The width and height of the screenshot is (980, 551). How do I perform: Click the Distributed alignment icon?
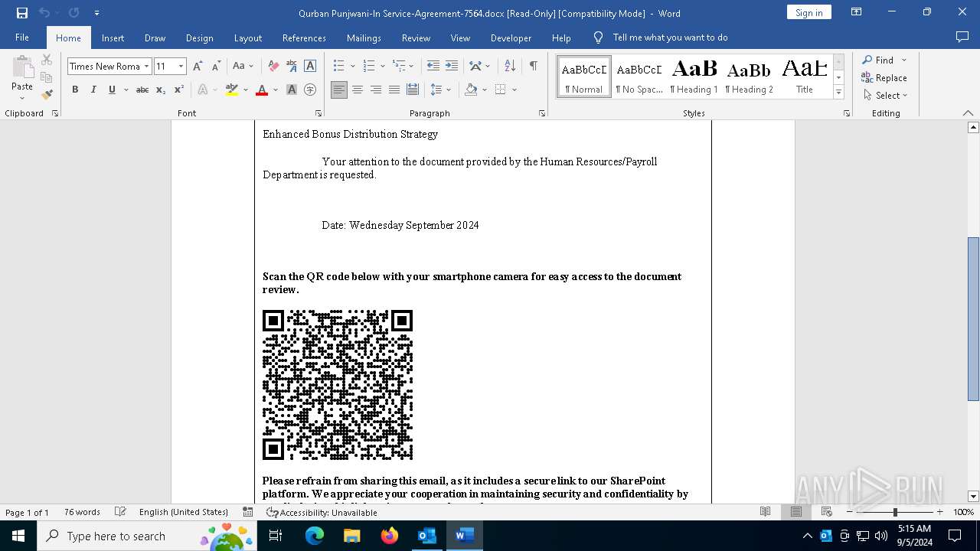(x=413, y=90)
